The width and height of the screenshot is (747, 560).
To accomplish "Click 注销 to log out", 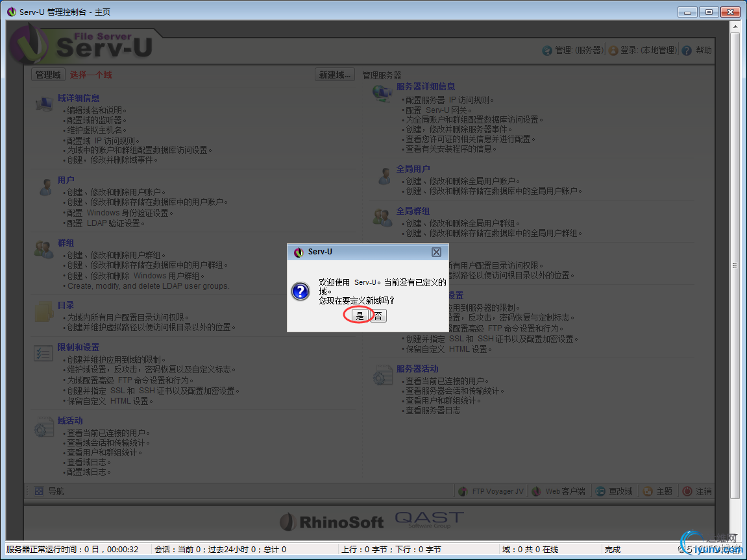I will click(704, 491).
